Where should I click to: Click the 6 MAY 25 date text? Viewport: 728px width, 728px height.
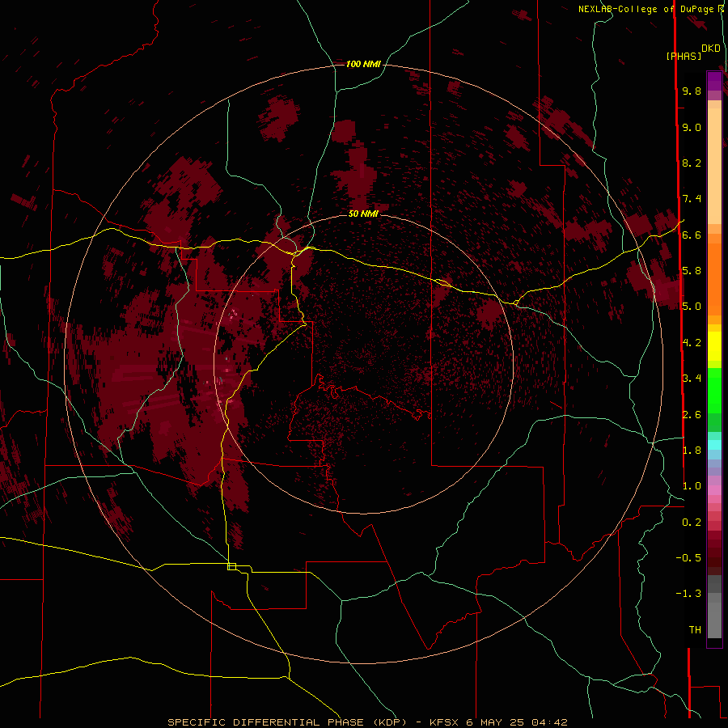tap(495, 722)
